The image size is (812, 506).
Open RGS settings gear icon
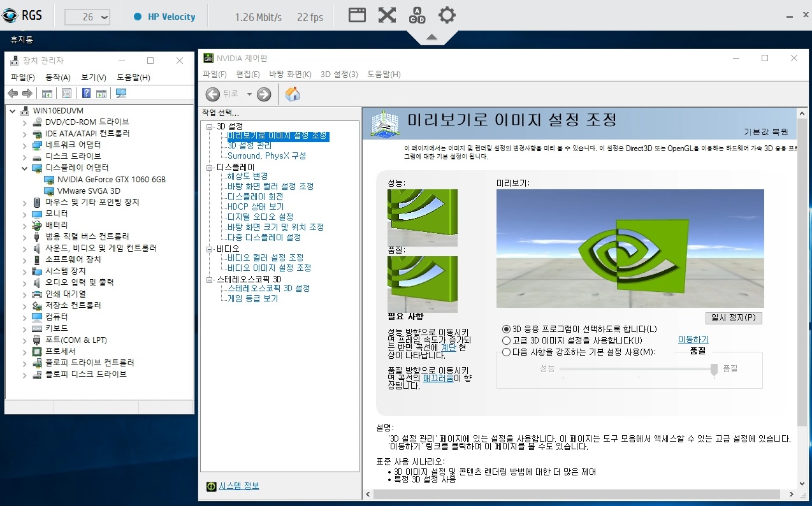point(447,15)
